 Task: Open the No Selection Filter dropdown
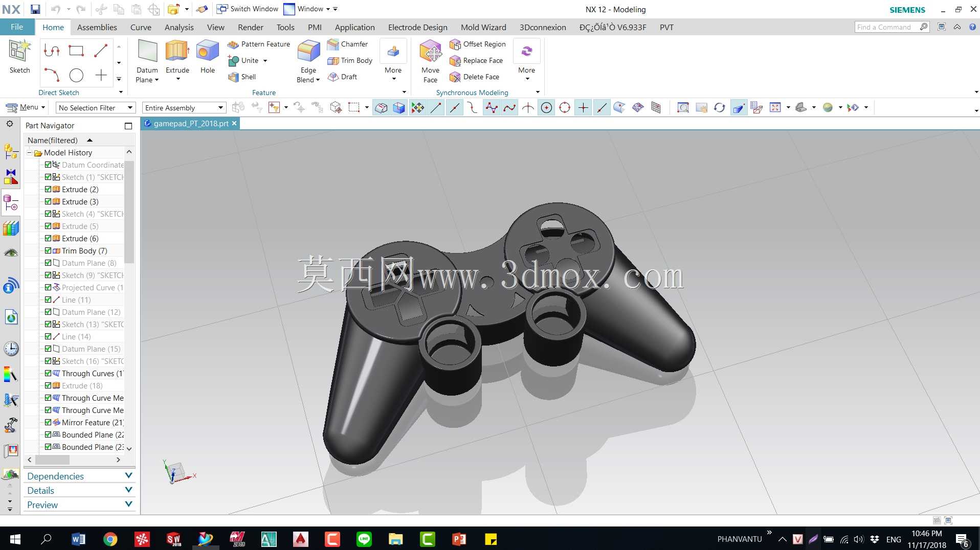pos(95,108)
